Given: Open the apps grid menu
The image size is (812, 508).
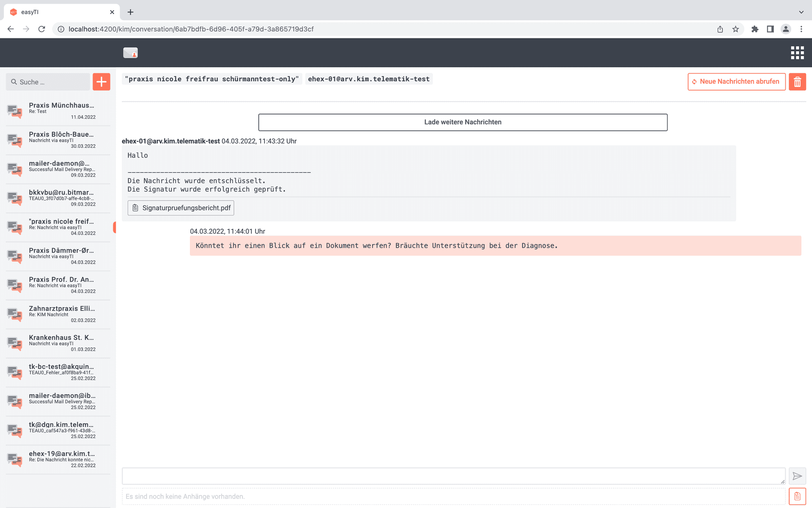Looking at the screenshot, I should tap(797, 53).
